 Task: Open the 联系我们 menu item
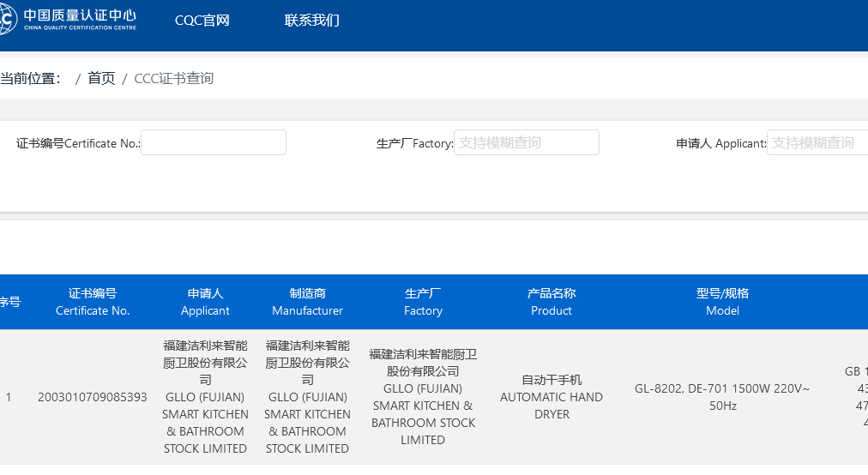(x=312, y=21)
